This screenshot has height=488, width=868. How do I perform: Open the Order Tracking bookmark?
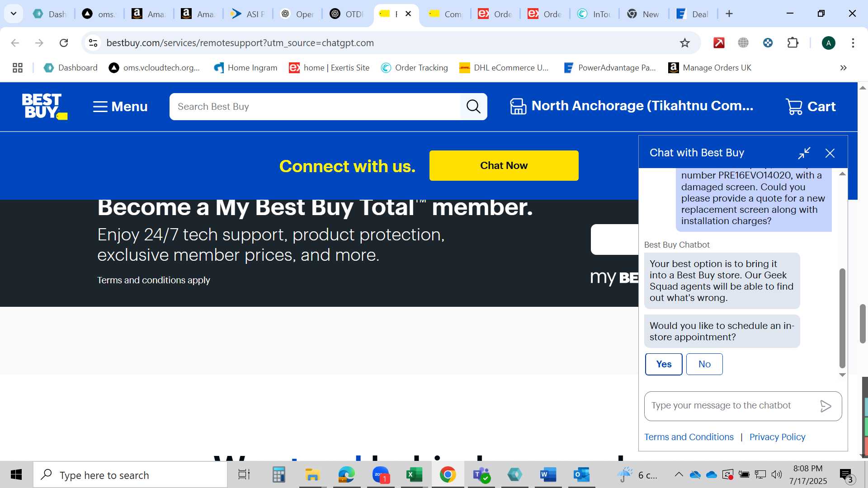tap(415, 68)
